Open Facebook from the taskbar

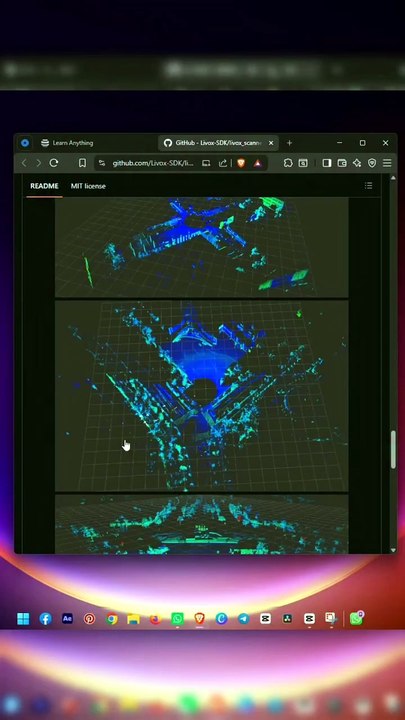pyautogui.click(x=45, y=619)
